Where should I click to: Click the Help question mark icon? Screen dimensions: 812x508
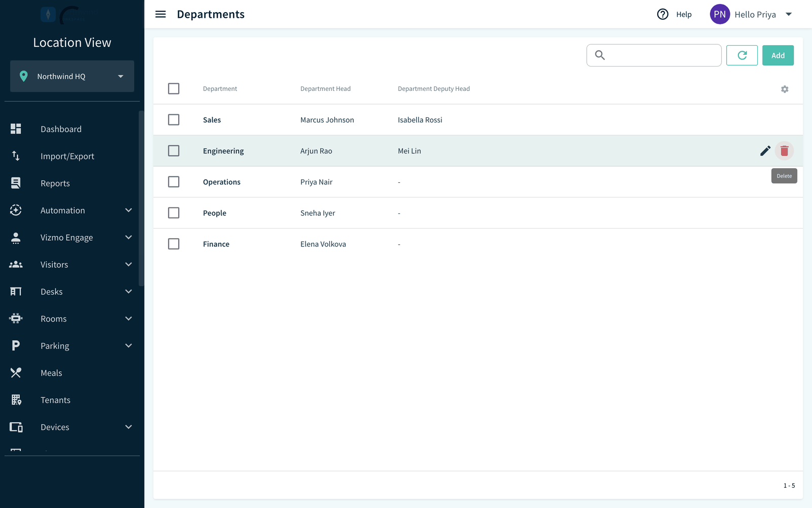pyautogui.click(x=663, y=14)
